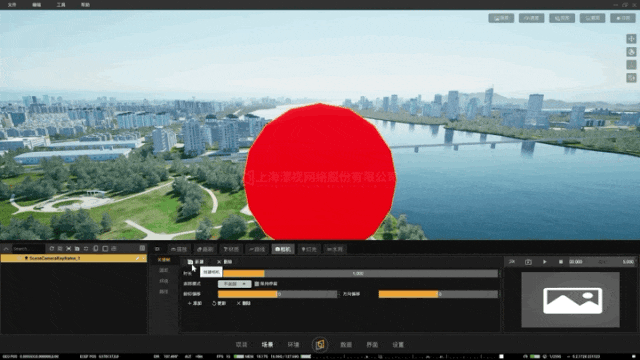
Task: Click the pan/move icon at viewport right edge
Action: click(x=631, y=39)
